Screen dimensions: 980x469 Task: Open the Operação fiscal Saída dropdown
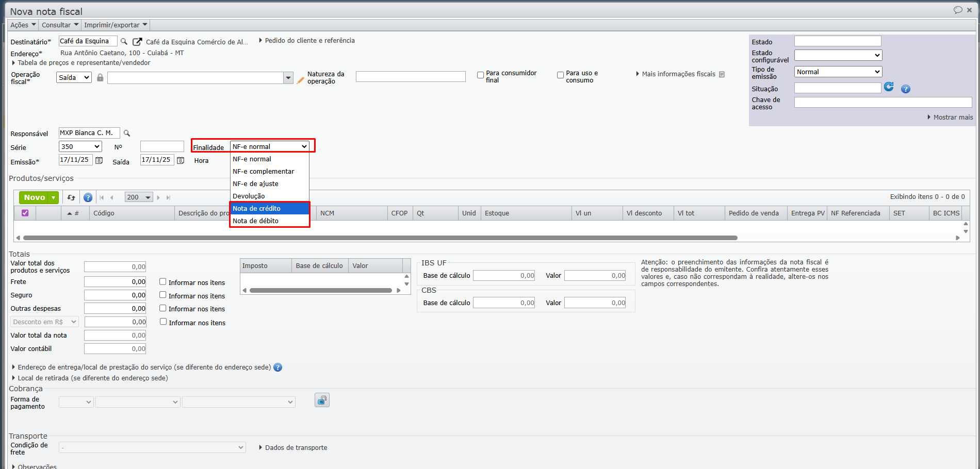coord(74,77)
